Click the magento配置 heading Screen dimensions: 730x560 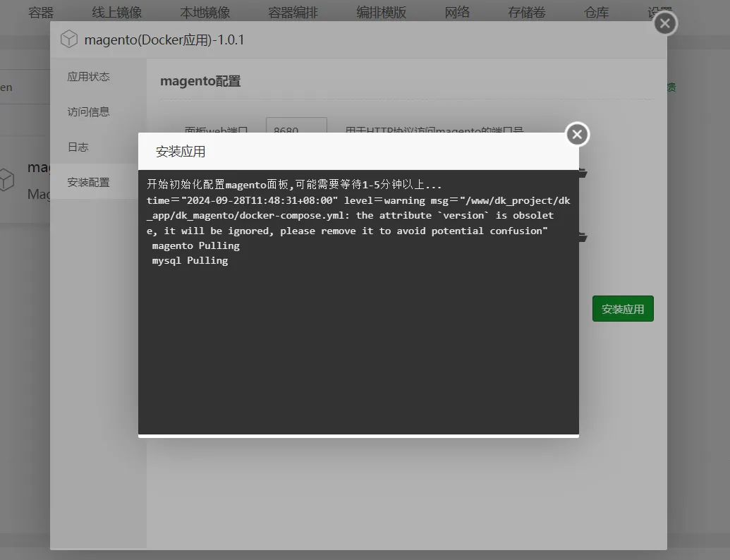200,82
